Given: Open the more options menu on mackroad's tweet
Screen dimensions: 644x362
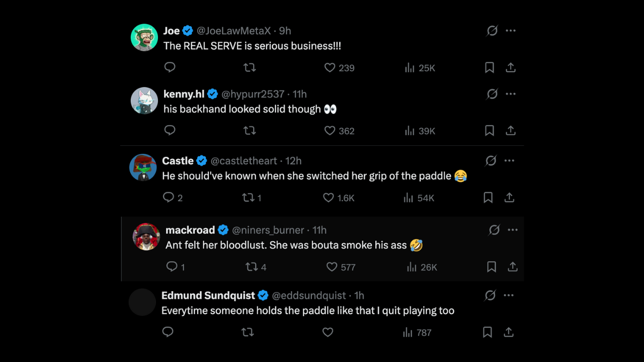Looking at the screenshot, I should (x=513, y=230).
